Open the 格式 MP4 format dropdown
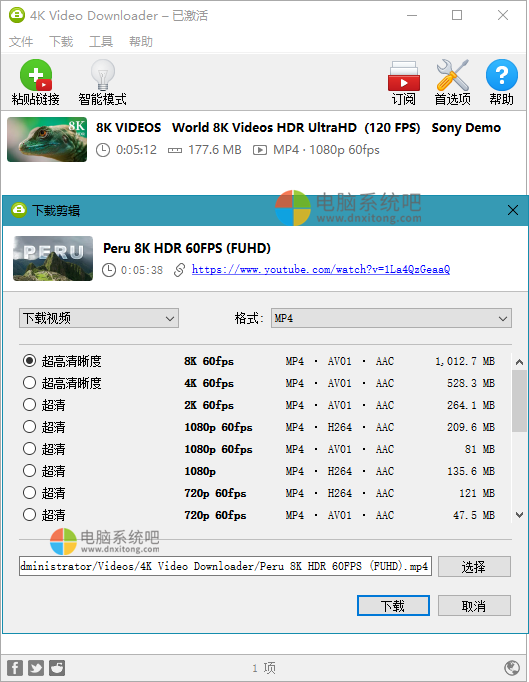The image size is (529, 682). pyautogui.click(x=391, y=318)
